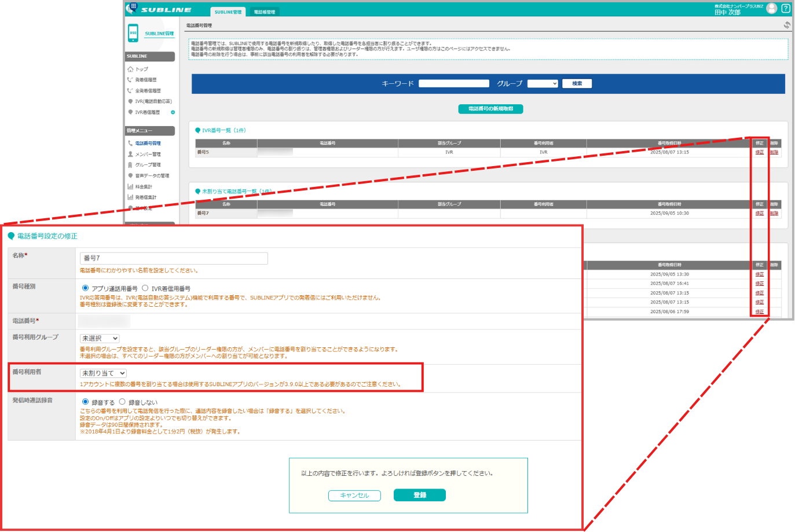This screenshot has width=795, height=532.
Task: Click the building icon for グループ管理
Action: pyautogui.click(x=130, y=165)
